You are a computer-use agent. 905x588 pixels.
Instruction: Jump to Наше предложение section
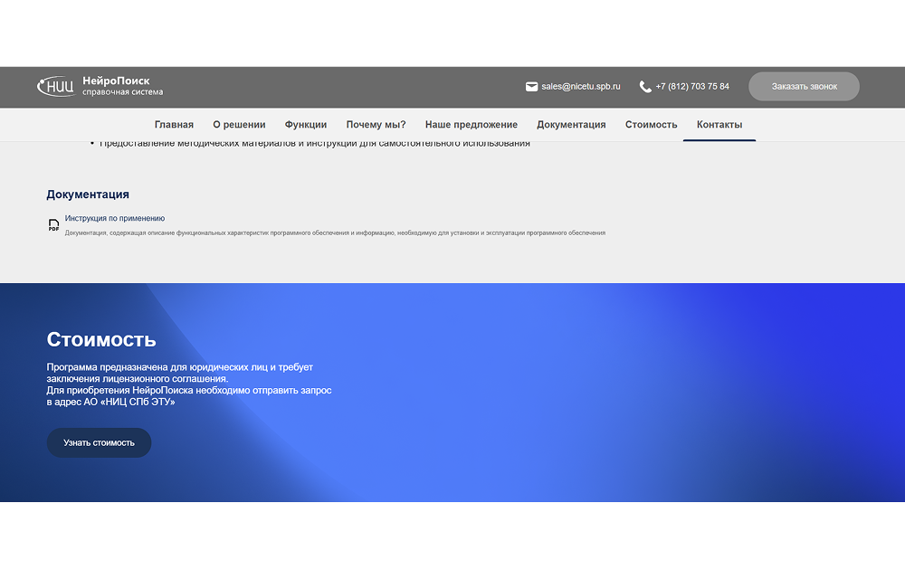pyautogui.click(x=471, y=125)
